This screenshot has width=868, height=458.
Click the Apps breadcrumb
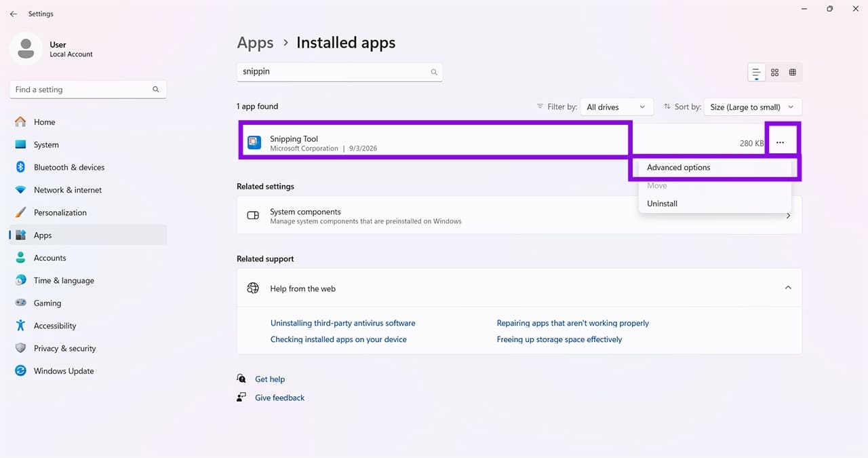point(255,43)
